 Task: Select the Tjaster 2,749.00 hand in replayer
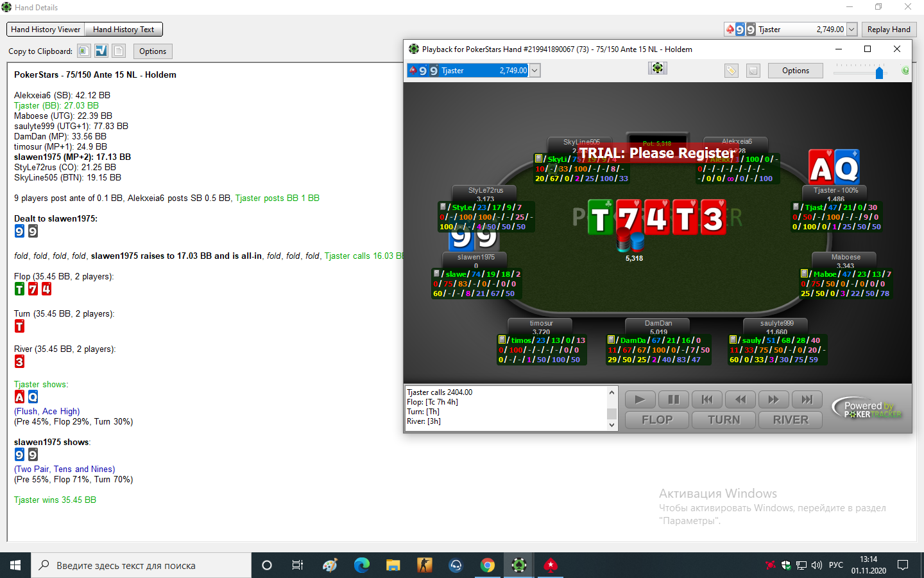click(468, 71)
